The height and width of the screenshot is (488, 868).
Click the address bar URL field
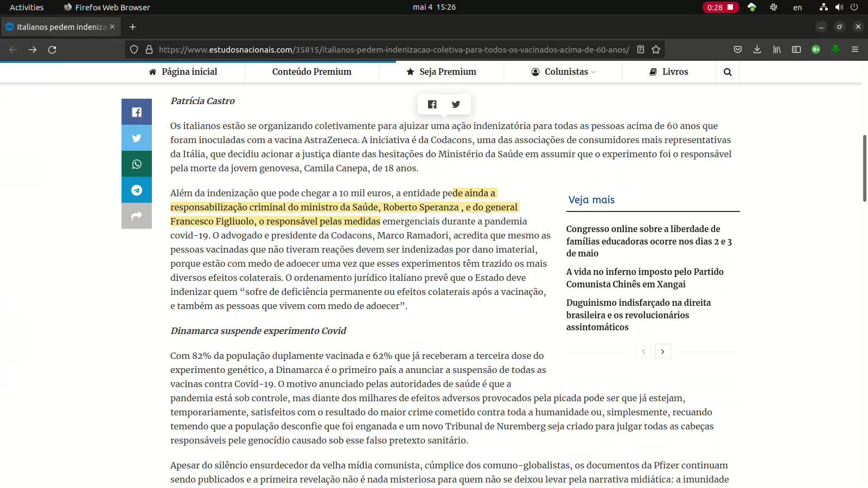[394, 50]
